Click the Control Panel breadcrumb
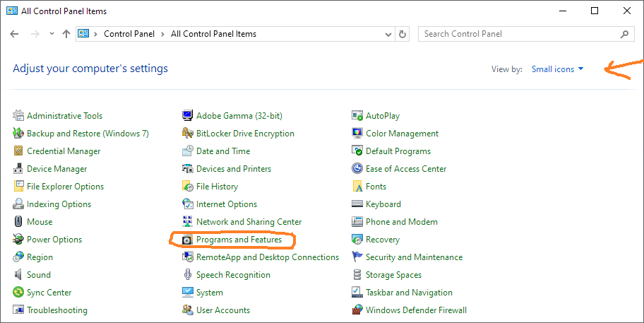The image size is (644, 323). pyautogui.click(x=129, y=34)
